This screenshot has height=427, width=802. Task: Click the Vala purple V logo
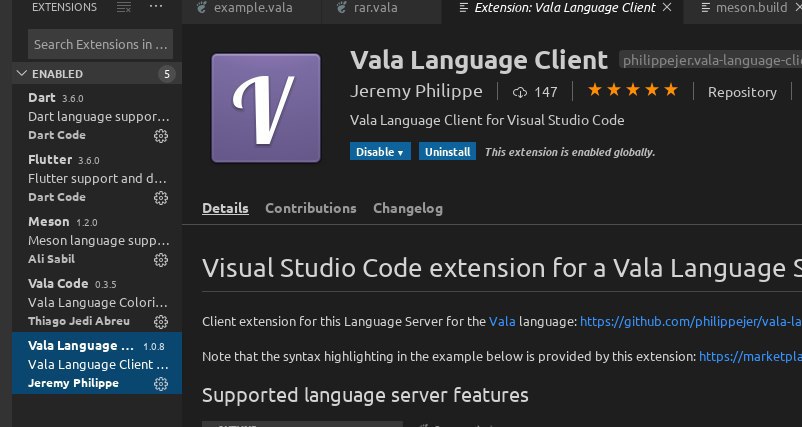[266, 108]
